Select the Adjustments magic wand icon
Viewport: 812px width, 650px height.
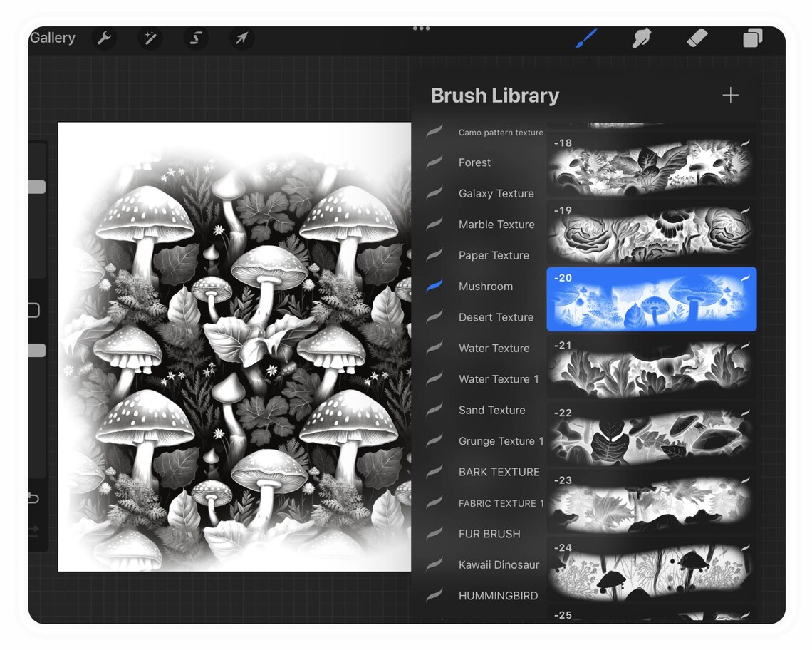click(150, 39)
